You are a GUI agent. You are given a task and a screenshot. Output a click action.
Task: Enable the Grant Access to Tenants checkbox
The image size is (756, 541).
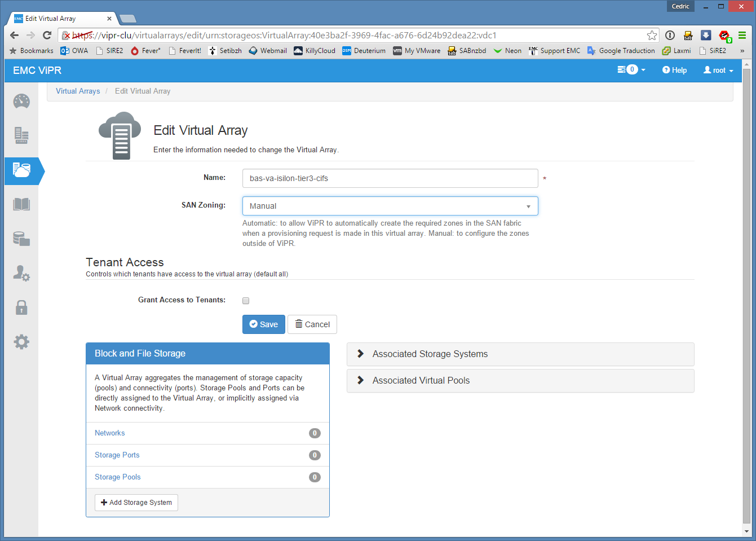coord(246,301)
